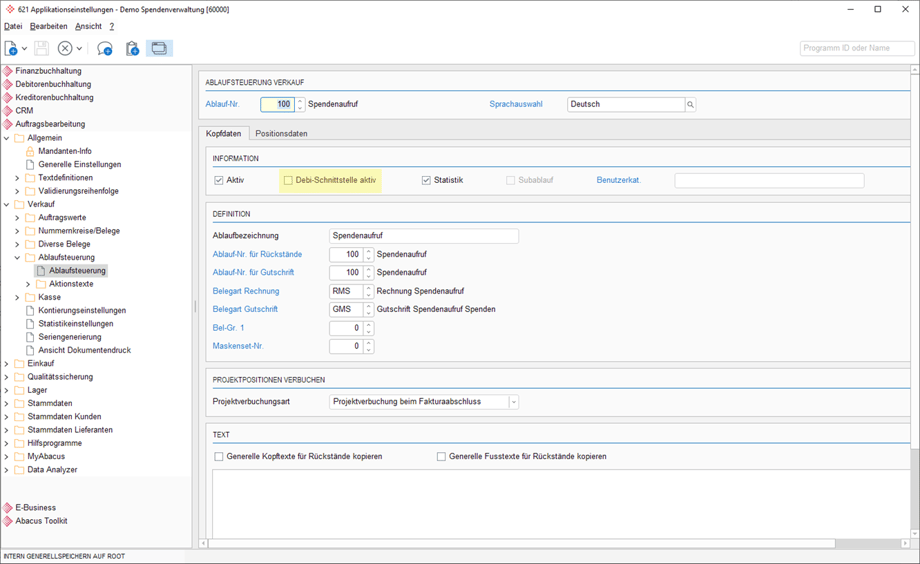The image size is (920, 564).
Task: Toggle the Aktiv checkbox
Action: [219, 180]
